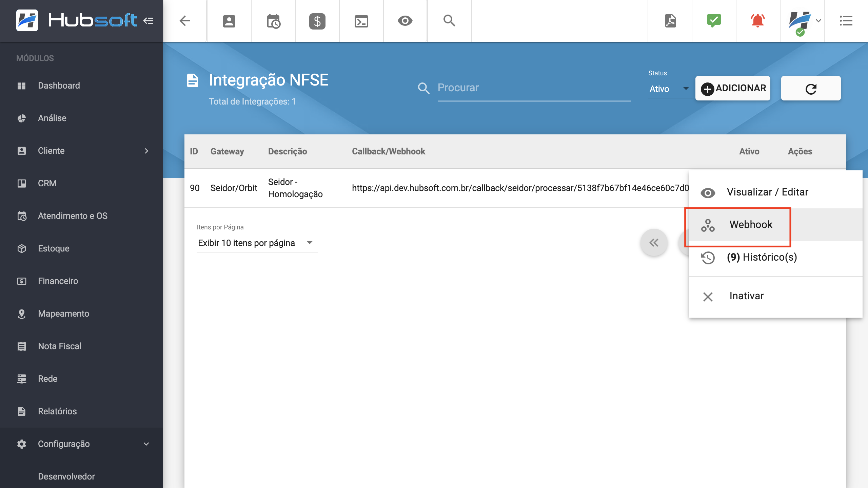Click the back arrow in top toolbar

click(185, 21)
